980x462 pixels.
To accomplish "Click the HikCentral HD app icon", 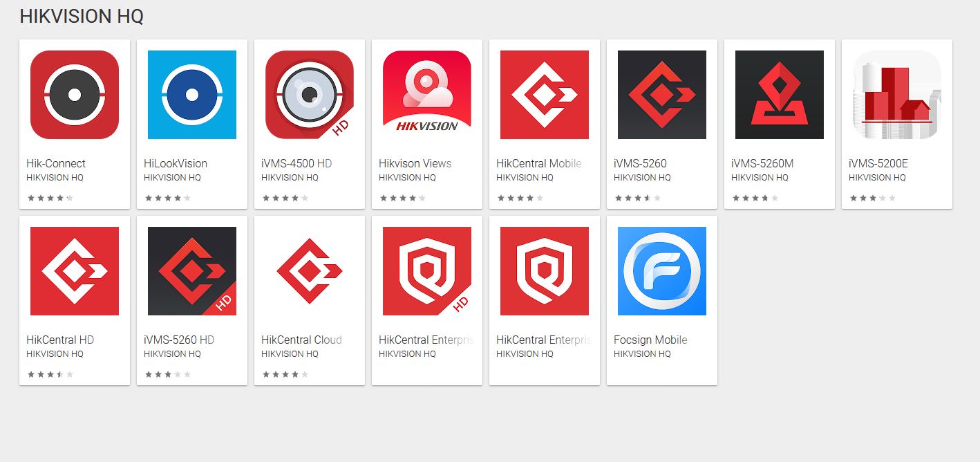I will point(75,271).
